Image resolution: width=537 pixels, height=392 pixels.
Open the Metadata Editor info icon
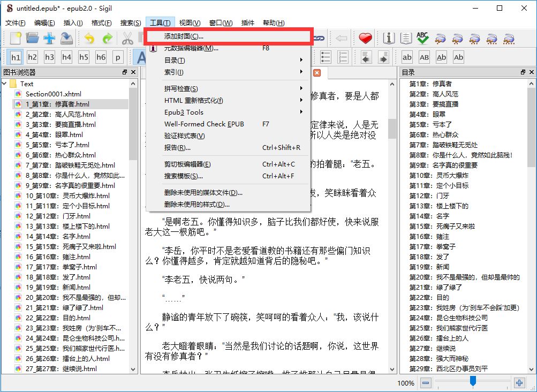click(x=389, y=38)
